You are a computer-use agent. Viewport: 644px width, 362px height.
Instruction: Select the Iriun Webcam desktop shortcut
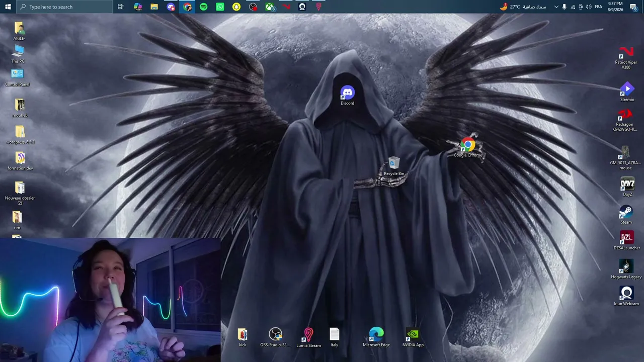[626, 296]
